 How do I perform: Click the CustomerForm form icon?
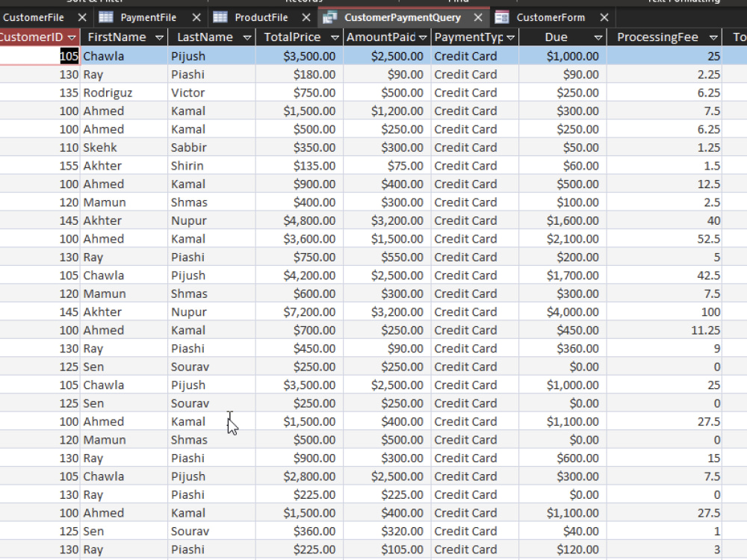(x=502, y=18)
